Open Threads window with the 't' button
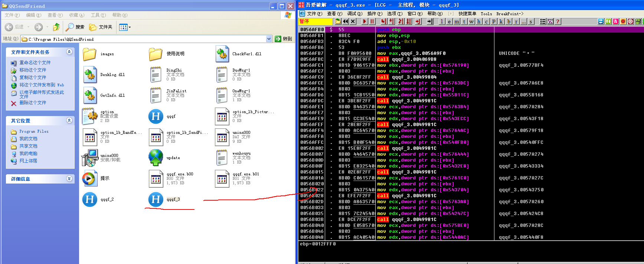 coord(464,22)
